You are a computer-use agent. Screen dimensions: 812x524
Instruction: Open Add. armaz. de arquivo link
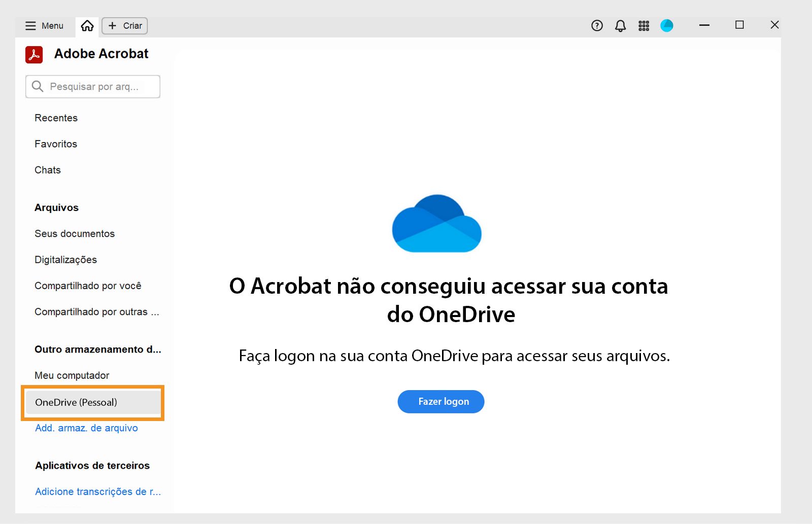coord(86,428)
